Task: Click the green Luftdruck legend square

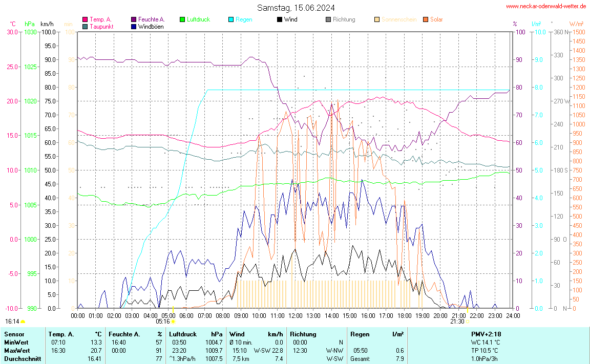Action: coord(182,19)
